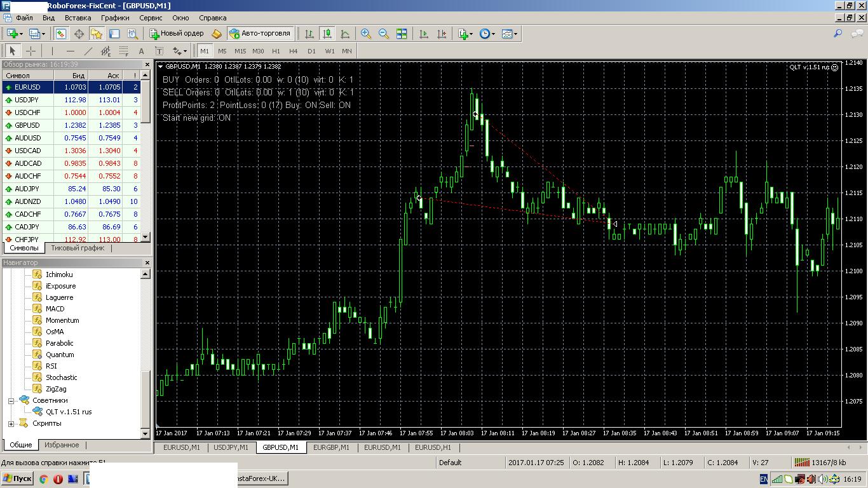The width and height of the screenshot is (868, 488).
Task: Select the cursor arrow tool
Action: point(13,51)
